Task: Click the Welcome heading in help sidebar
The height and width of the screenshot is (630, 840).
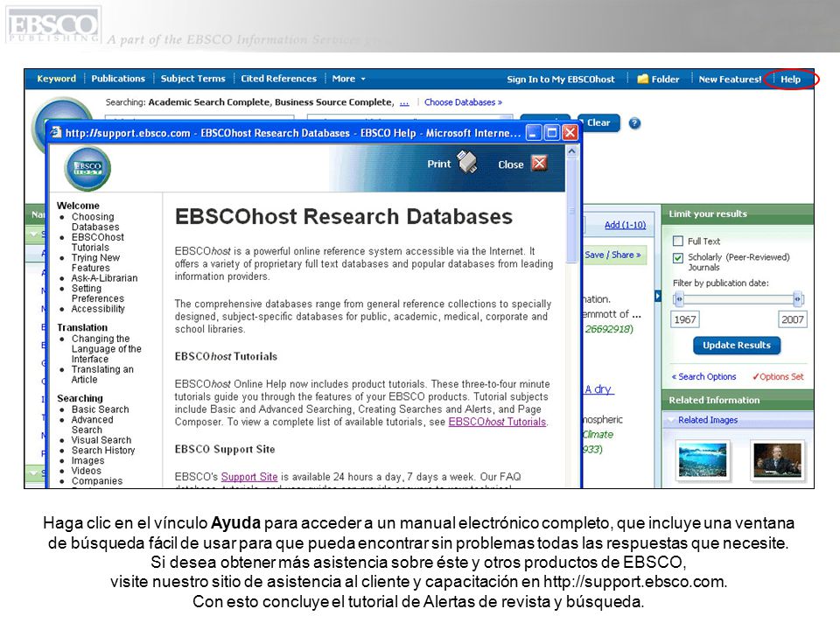Action: [x=78, y=206]
